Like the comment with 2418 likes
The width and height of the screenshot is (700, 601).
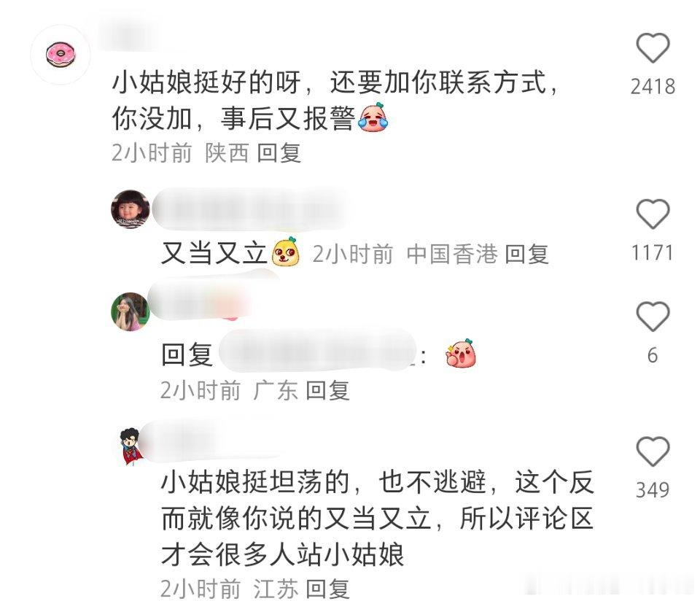point(653,48)
